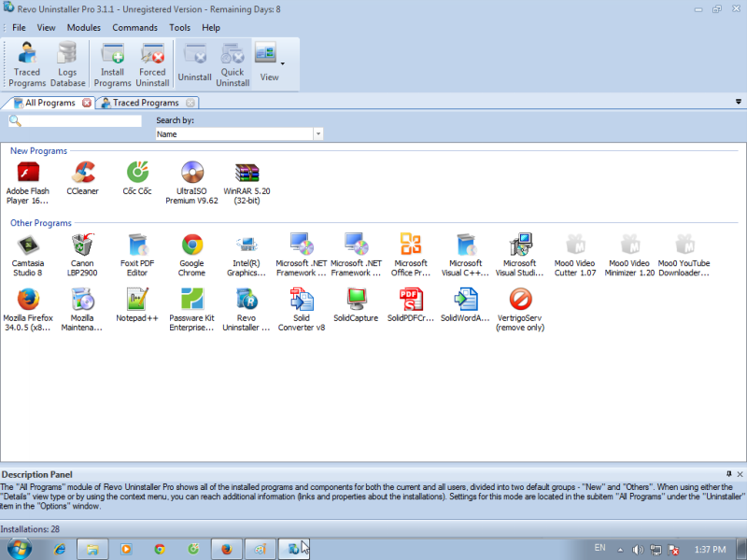Click the New Programs group header
This screenshot has height=560, width=747.
pos(38,151)
